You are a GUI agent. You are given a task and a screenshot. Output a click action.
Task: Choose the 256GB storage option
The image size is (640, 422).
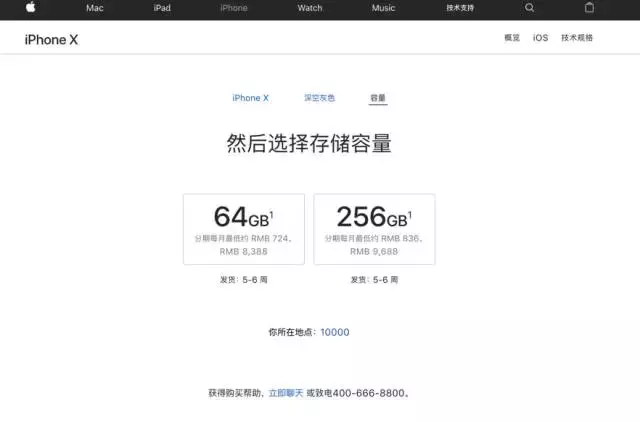pos(374,229)
